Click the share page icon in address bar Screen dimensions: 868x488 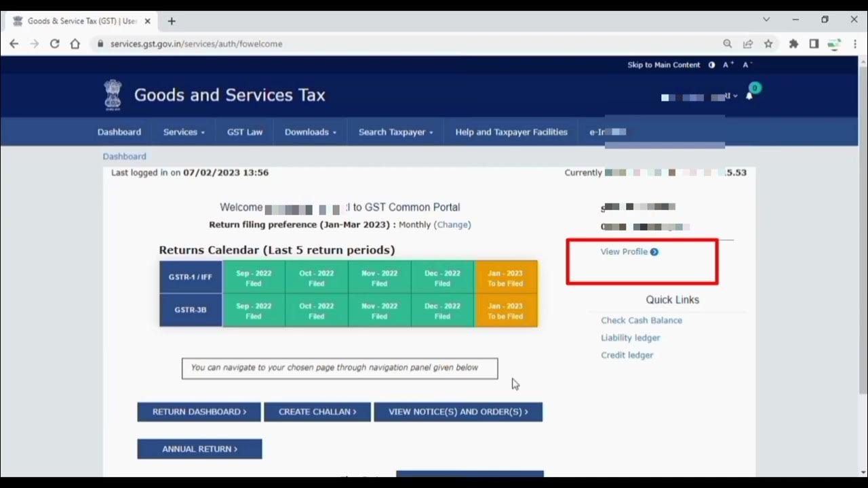748,43
